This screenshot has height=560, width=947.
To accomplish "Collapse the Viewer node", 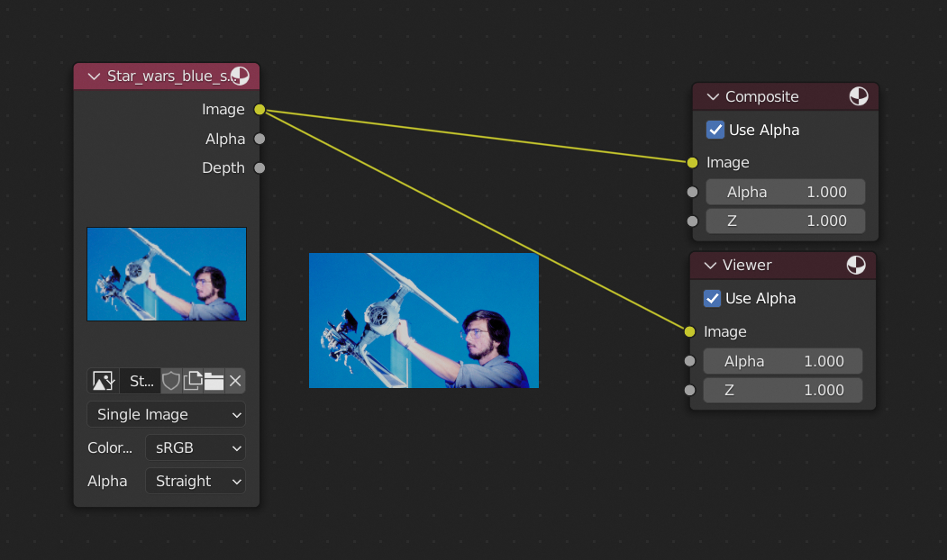I will tap(710, 265).
